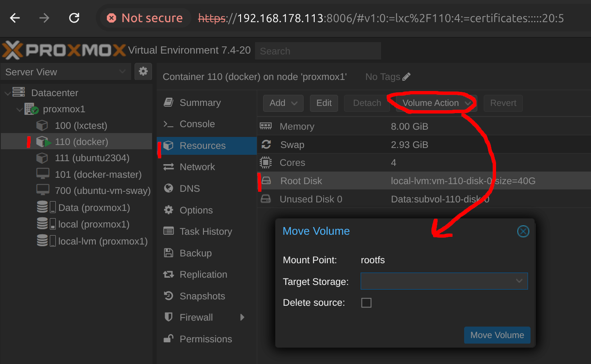Click the browser forward arrow

(44, 18)
